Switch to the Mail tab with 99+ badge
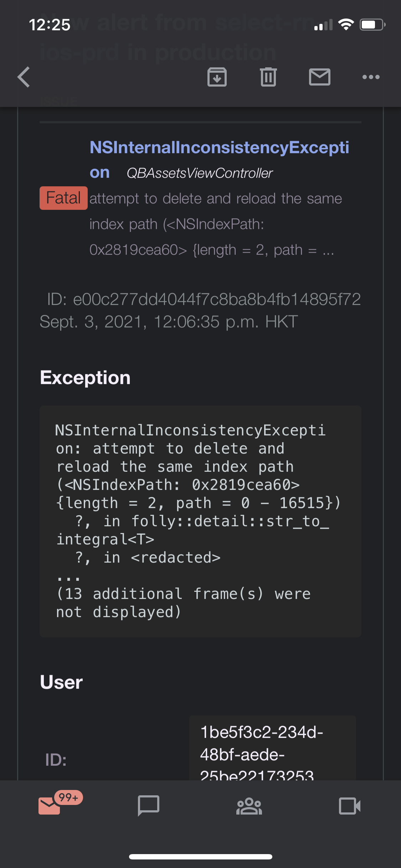 point(50,805)
